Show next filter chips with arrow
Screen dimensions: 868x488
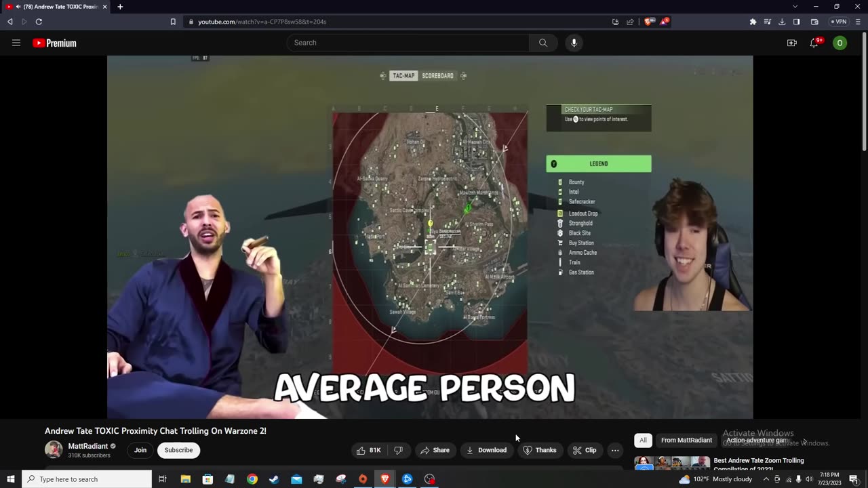[x=804, y=441]
